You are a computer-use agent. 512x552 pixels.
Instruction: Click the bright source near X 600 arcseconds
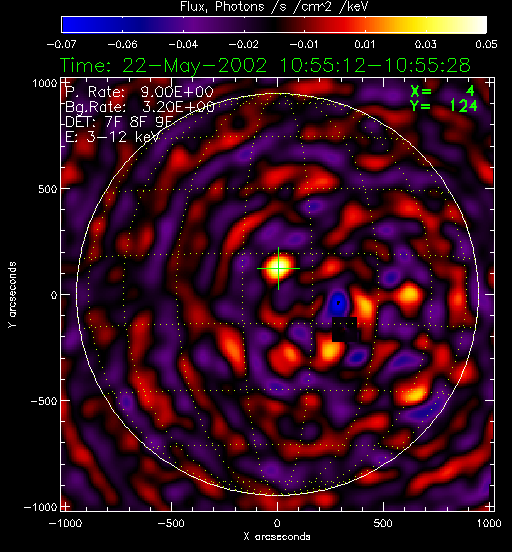409,295
